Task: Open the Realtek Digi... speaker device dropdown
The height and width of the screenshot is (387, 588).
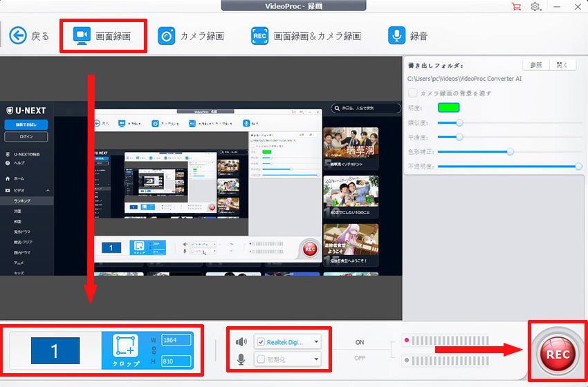Action: tap(316, 341)
